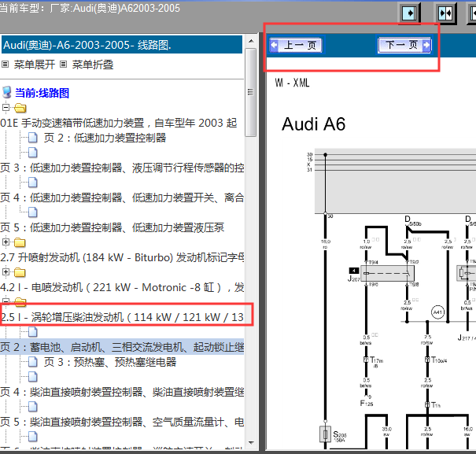Collapse the 2.5 l 涡轮增压柴油发动机 folder node

[6, 301]
